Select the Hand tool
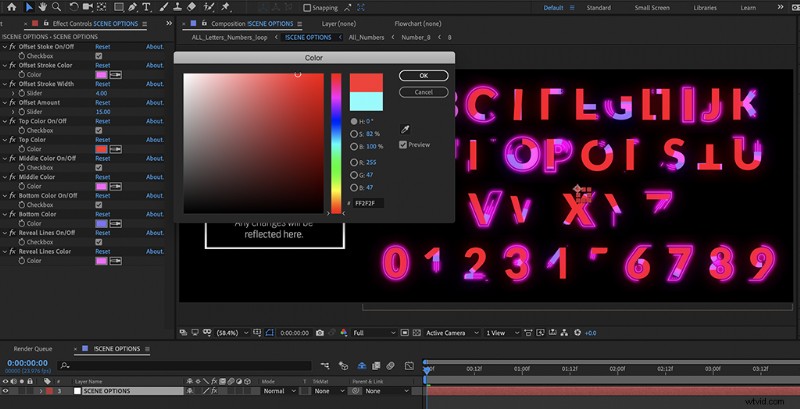The height and width of the screenshot is (409, 800). (x=43, y=7)
